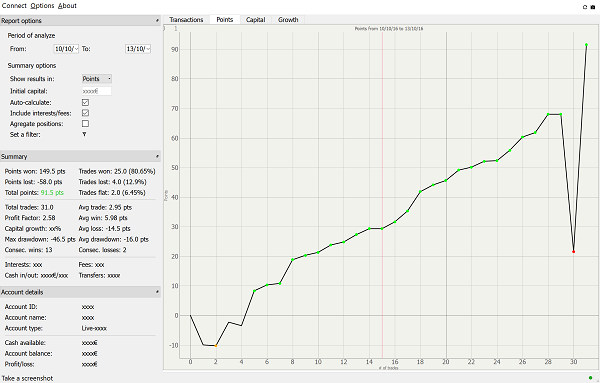This screenshot has width=600, height=383.
Task: Click Points won: 149.5 pts text
Action: (x=35, y=171)
